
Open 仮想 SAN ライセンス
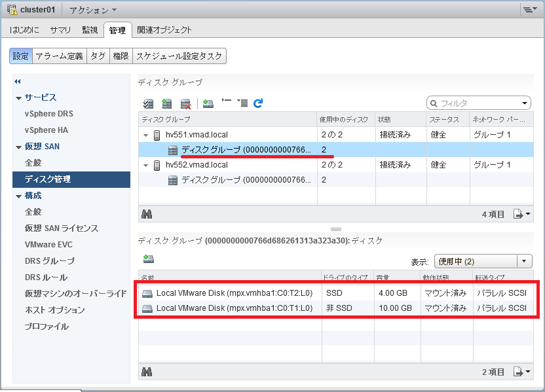point(62,228)
